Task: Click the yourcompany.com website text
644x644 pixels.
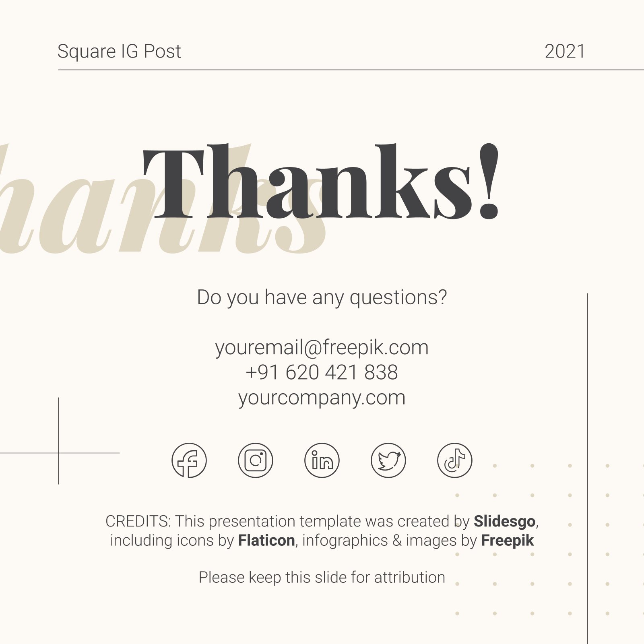Action: [x=322, y=398]
